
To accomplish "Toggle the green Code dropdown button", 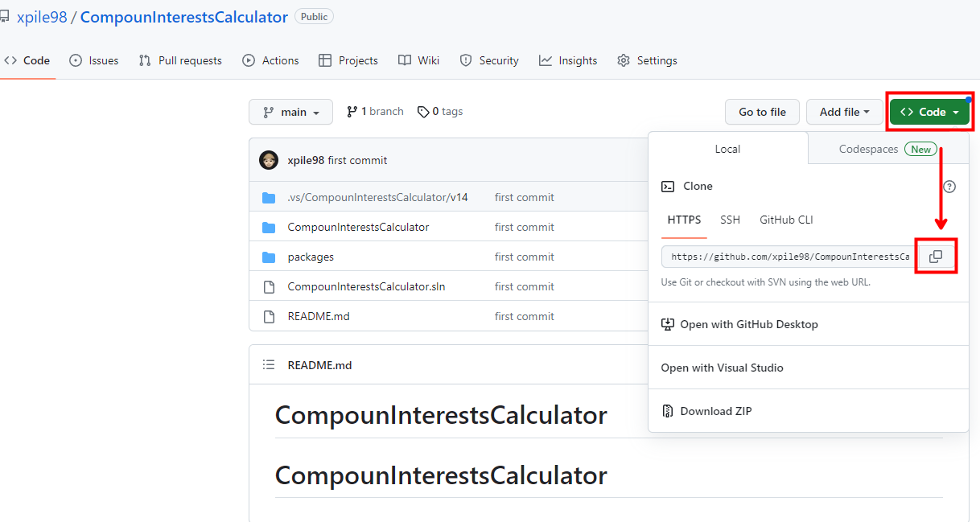I will click(929, 112).
